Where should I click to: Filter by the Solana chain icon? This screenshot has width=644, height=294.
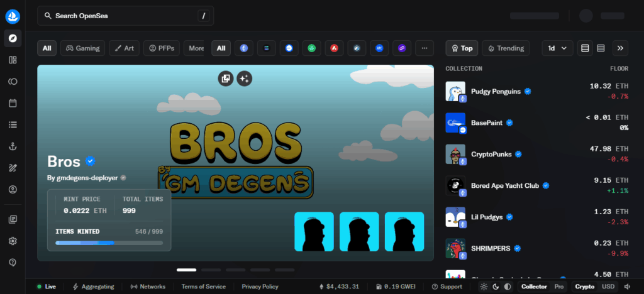pyautogui.click(x=267, y=48)
